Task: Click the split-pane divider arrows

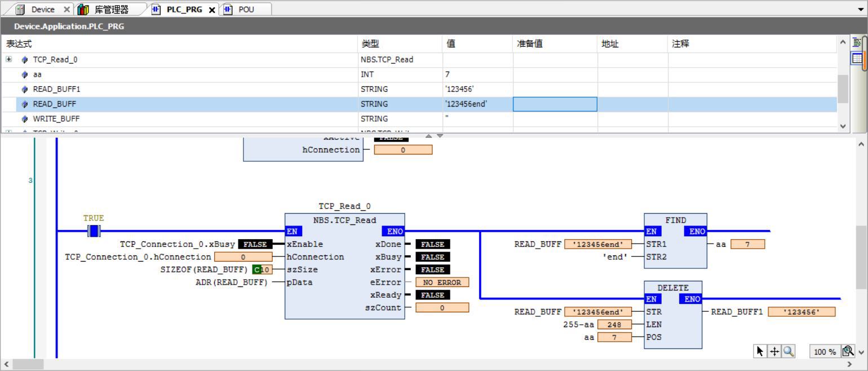Action: coord(434,135)
